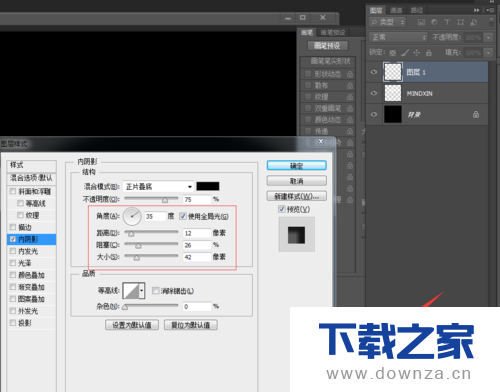Open the layer 填充 dropdown arrow
This screenshot has height=392, width=500.
click(488, 53)
